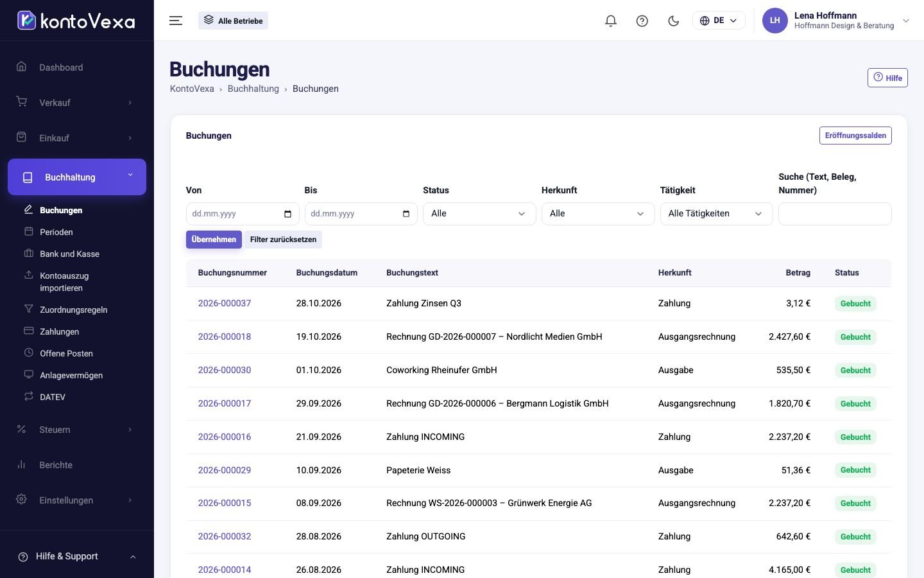Go to Zahlungen submenu item
The height and width of the screenshot is (578, 924).
click(x=59, y=331)
